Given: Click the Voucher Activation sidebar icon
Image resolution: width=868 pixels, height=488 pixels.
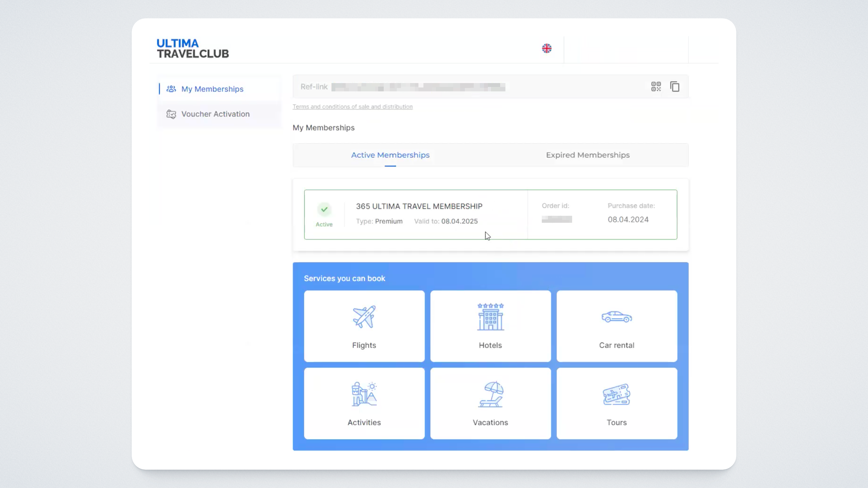Looking at the screenshot, I should point(171,114).
